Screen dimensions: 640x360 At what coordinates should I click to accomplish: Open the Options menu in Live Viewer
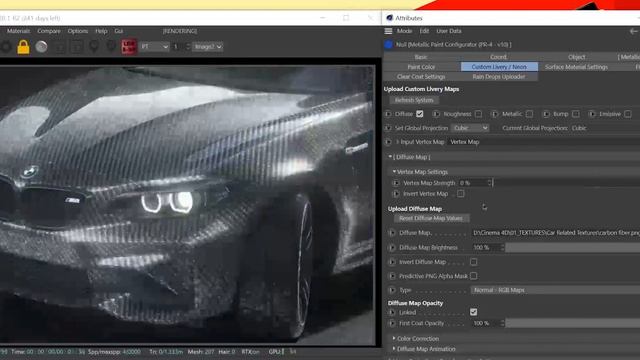pos(78,31)
